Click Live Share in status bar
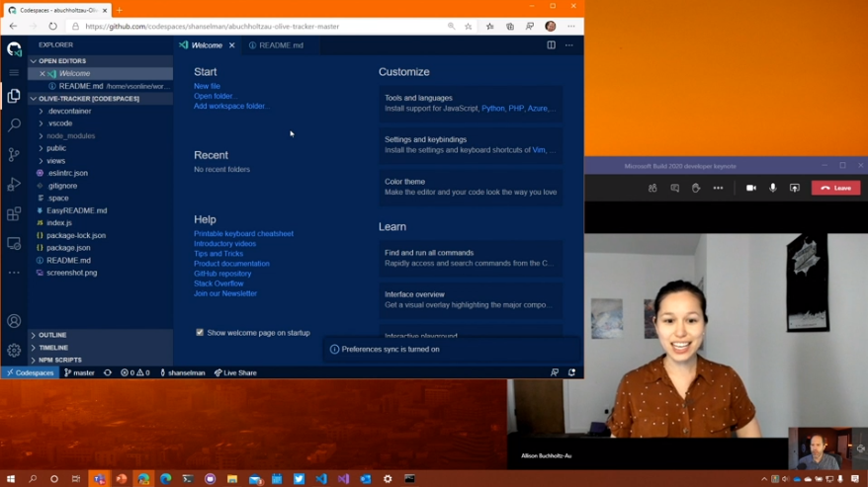This screenshot has width=868, height=487. point(235,373)
